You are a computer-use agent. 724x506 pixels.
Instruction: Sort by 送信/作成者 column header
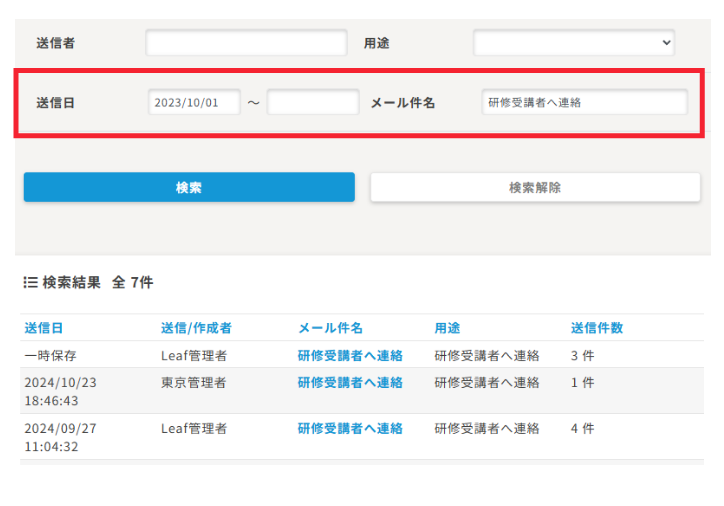[x=196, y=328]
